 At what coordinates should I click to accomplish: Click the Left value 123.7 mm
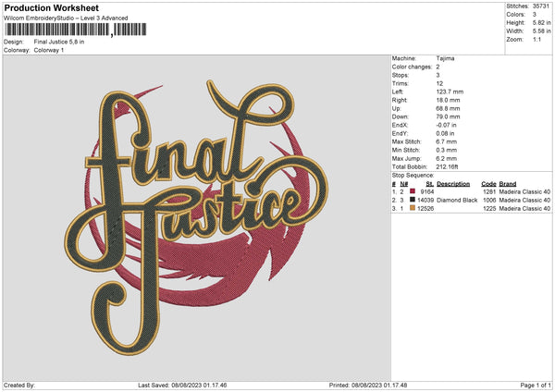tap(450, 92)
